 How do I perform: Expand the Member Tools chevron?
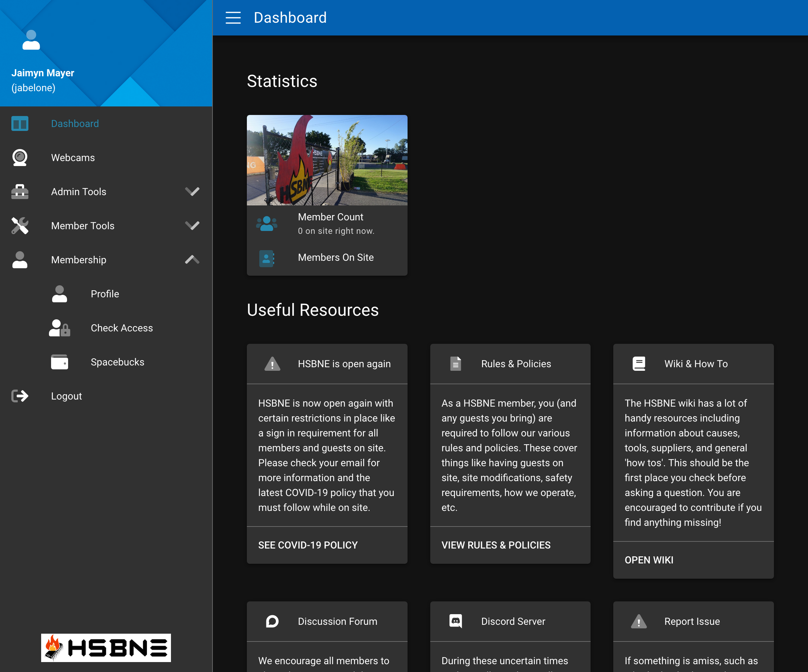tap(192, 226)
